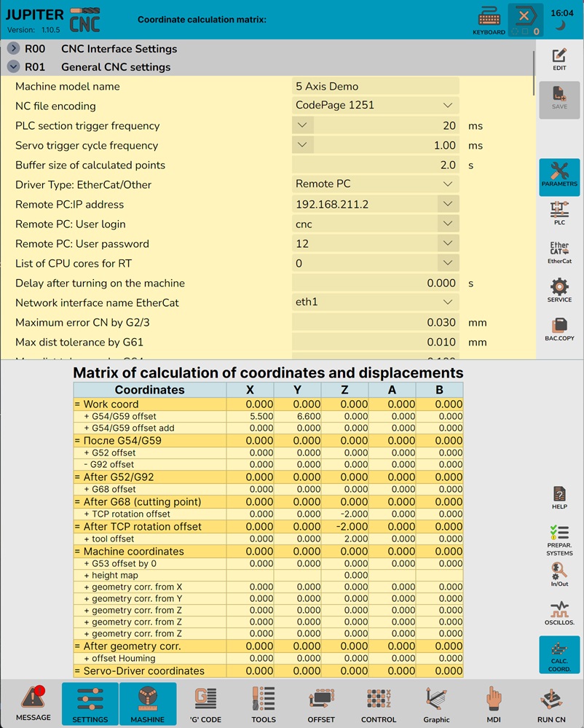Open the MESSAGE alerts button
The width and height of the screenshot is (584, 728).
click(33, 704)
